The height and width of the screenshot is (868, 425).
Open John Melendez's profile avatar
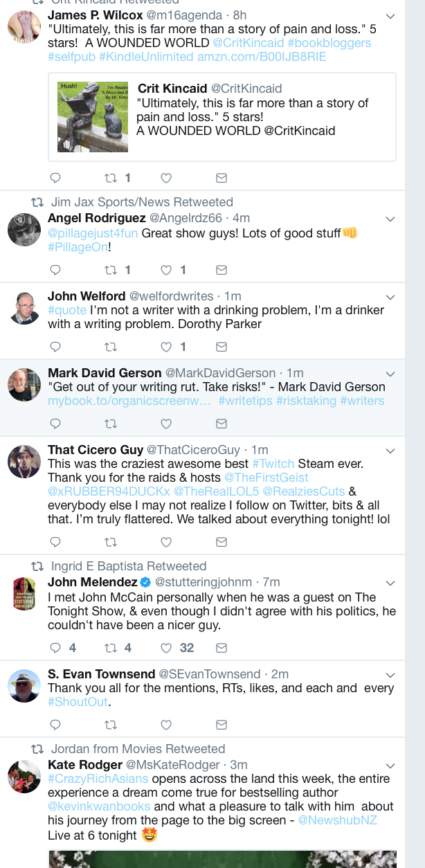click(x=24, y=594)
